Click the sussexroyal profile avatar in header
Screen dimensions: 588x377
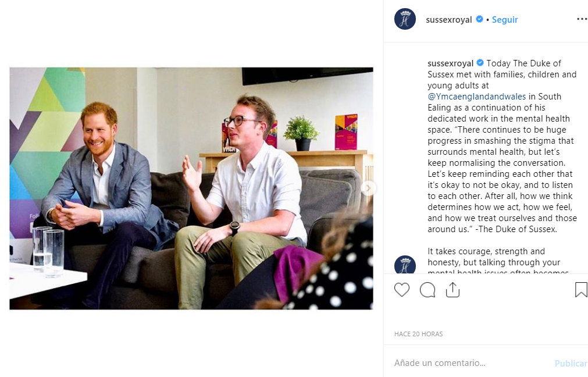pyautogui.click(x=405, y=19)
